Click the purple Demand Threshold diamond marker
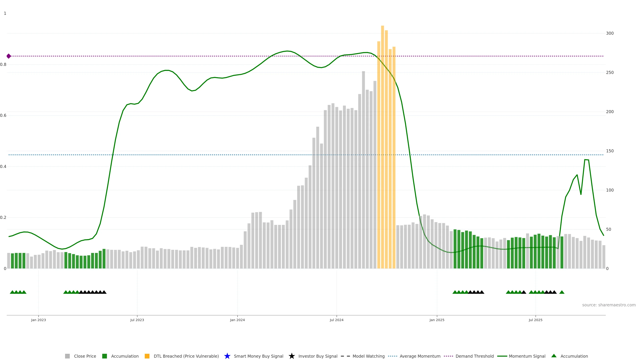This screenshot has width=644, height=362. [9, 56]
